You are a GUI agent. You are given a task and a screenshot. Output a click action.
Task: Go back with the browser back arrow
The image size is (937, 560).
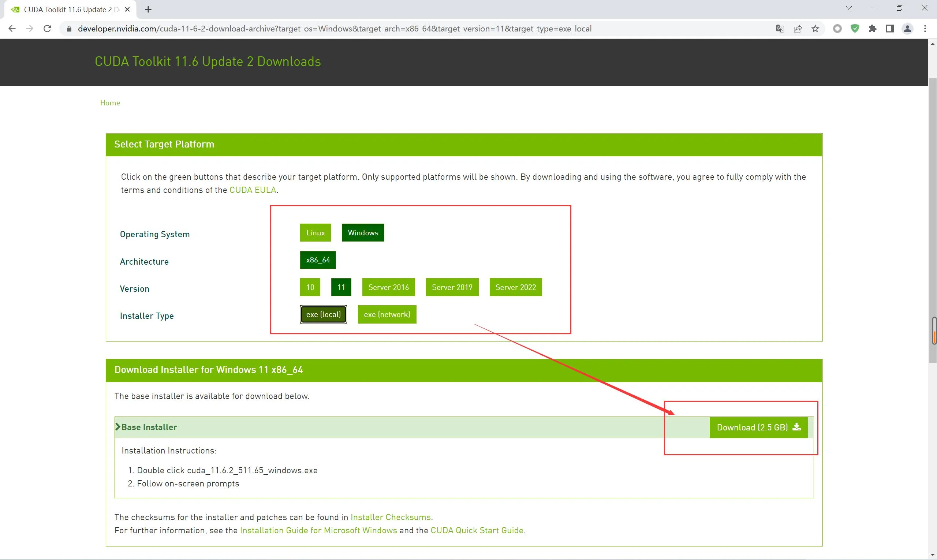click(12, 29)
